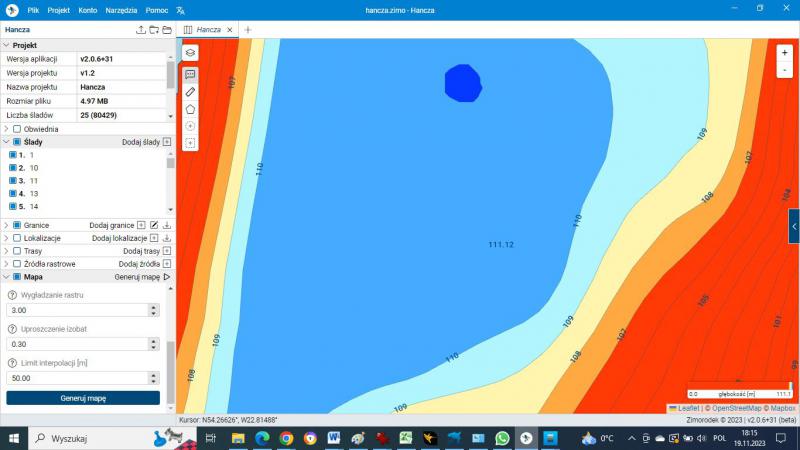Screen dimensions: 800x450
Task: Click the edit Granice pencil icon
Action: pyautogui.click(x=154, y=225)
